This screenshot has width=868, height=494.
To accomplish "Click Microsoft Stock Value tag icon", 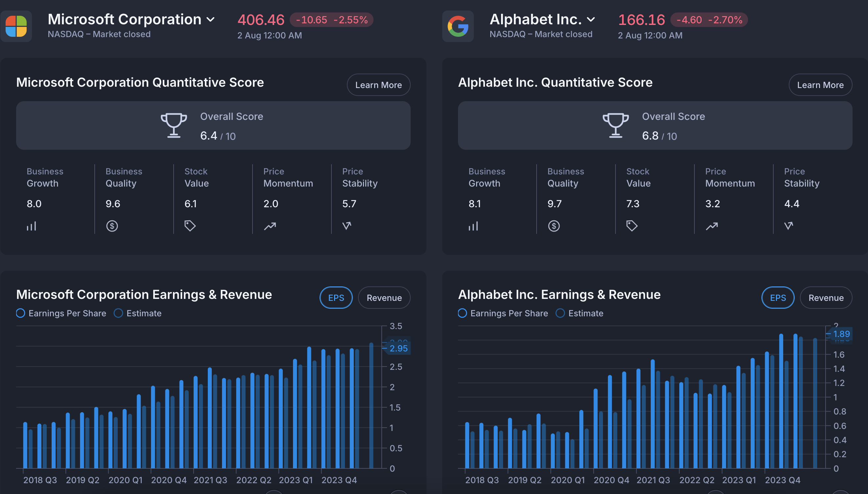I will [x=190, y=226].
